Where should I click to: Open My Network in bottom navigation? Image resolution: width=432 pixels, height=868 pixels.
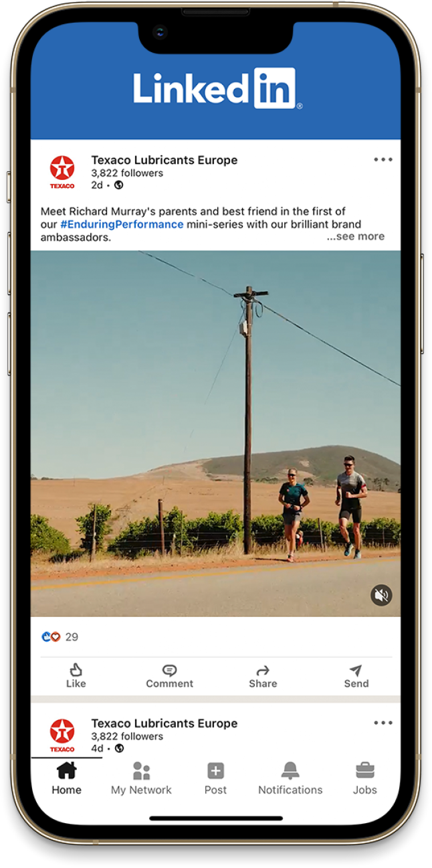click(x=141, y=778)
